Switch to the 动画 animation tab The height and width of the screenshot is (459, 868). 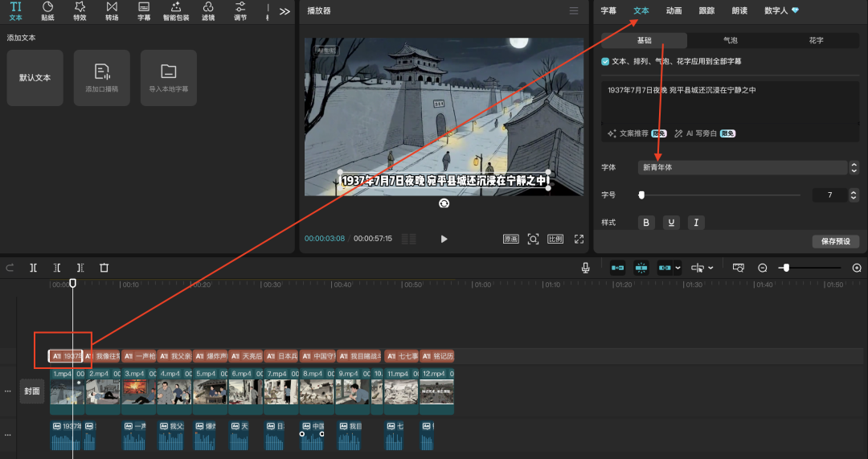point(674,10)
